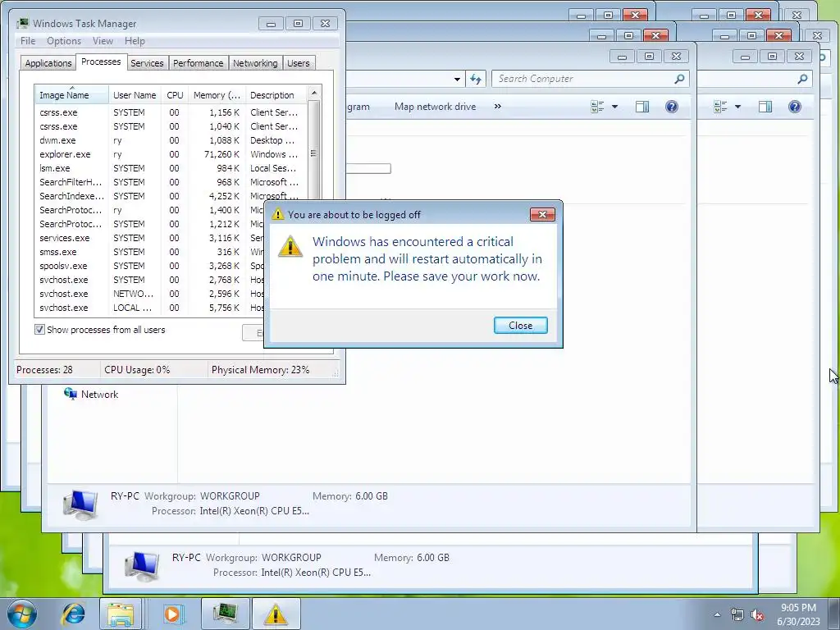Select the smss.exe process row
The width and height of the screenshot is (840, 630).
pyautogui.click(x=150, y=252)
